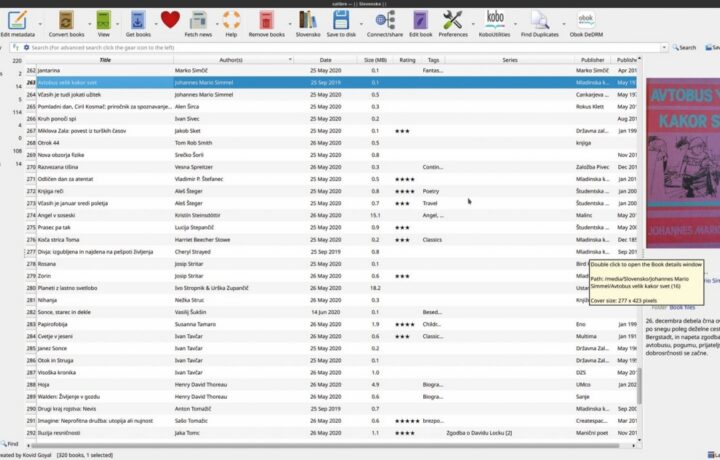Expand the View dropdown arrow
This screenshot has width=720, height=460.
point(118,24)
